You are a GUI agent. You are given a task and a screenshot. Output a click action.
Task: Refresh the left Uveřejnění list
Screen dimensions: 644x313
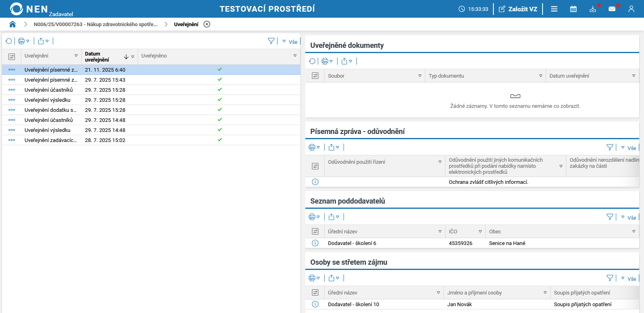pyautogui.click(x=8, y=41)
